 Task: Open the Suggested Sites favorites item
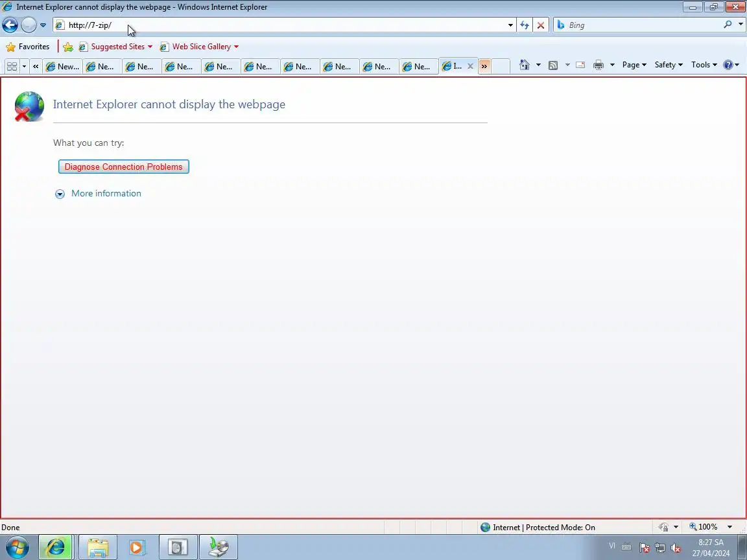[x=116, y=47]
